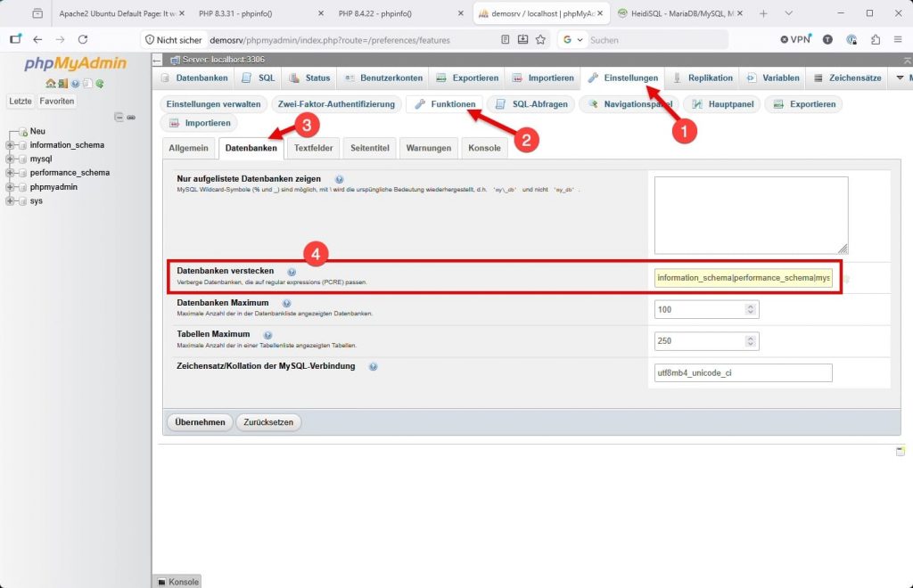Screen dimensions: 913x588
Task: Click the Zeichensatz/Kollation utf8mb4_unicode_ci field
Action: (743, 372)
